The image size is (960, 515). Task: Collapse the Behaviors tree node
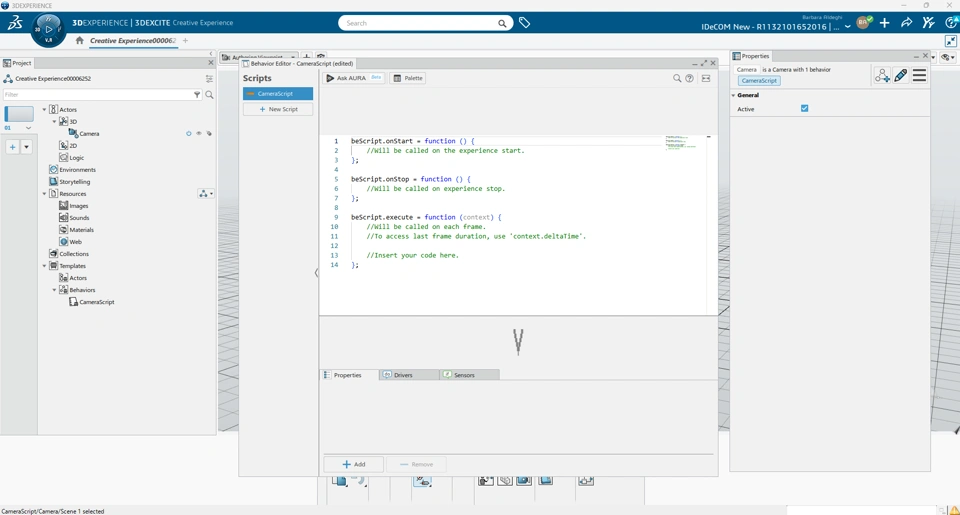[54, 290]
